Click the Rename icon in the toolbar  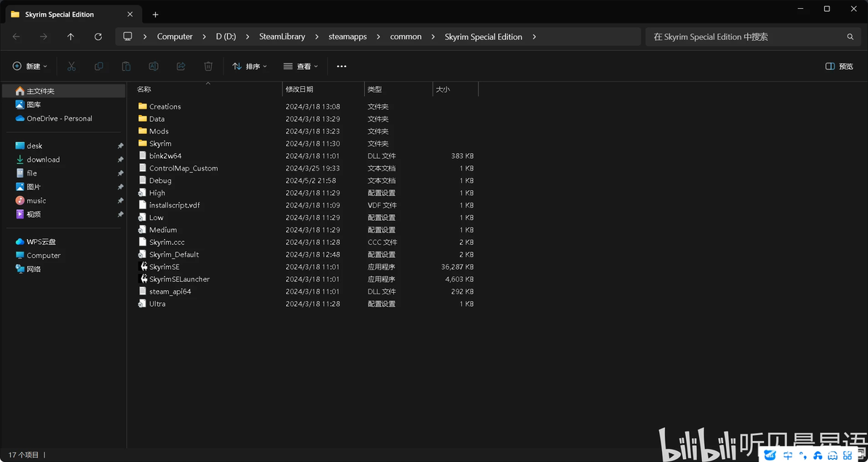point(154,66)
